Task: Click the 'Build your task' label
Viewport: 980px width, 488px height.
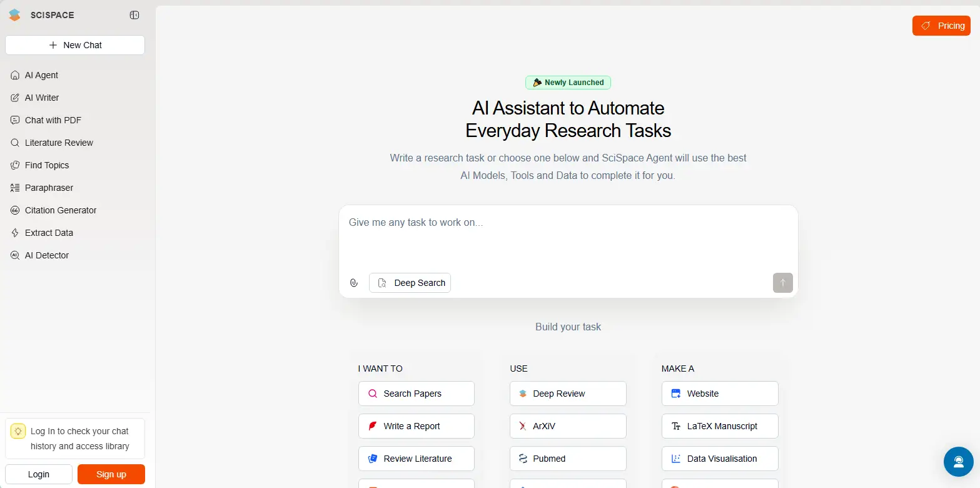Action: tap(568, 327)
